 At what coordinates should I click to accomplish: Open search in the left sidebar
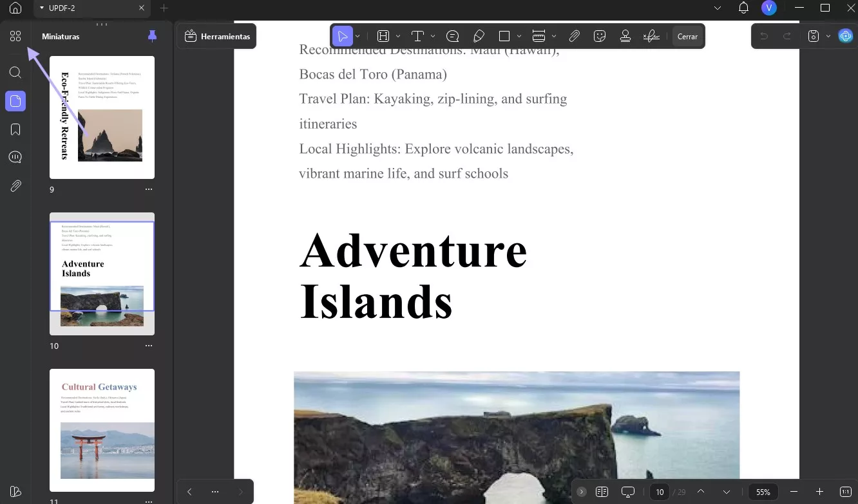pos(15,72)
